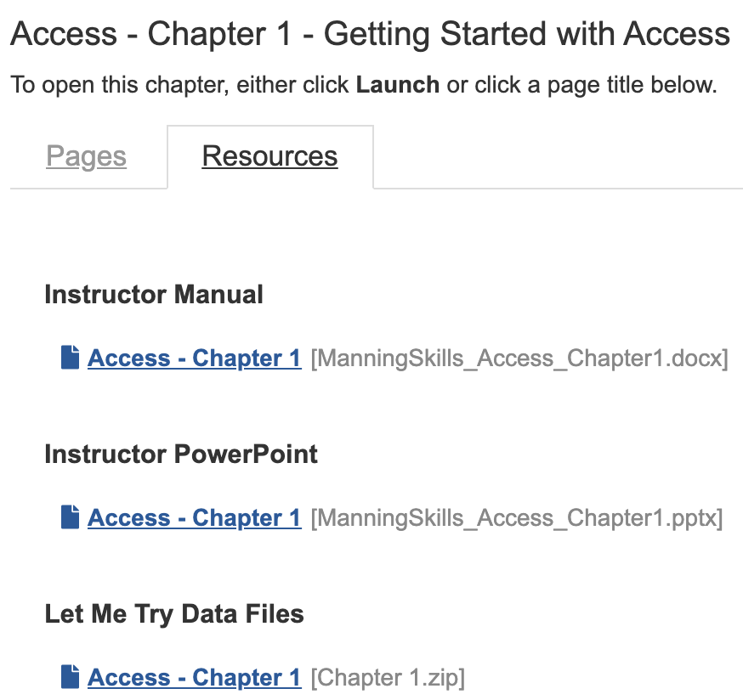Screen dimensions: 743x700
Task: Download Access - Chapter 1 data files link
Action: [x=195, y=677]
